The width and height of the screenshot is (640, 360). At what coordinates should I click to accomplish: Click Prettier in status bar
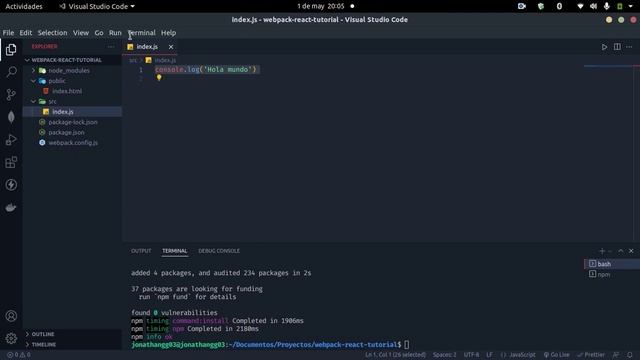(x=591, y=355)
